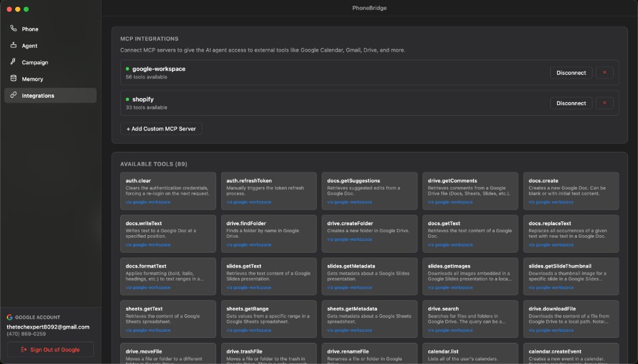The width and height of the screenshot is (638, 364).
Task: Sign Out of Google account
Action: [50, 349]
